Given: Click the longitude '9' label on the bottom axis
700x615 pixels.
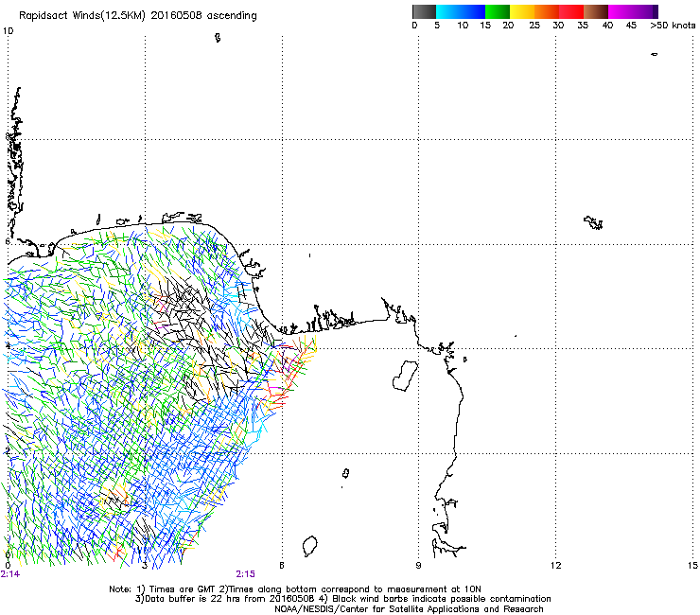Looking at the screenshot, I should [x=418, y=566].
